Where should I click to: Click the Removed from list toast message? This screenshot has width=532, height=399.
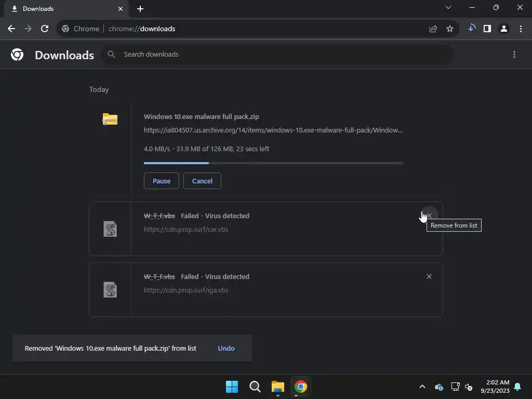tap(110, 349)
